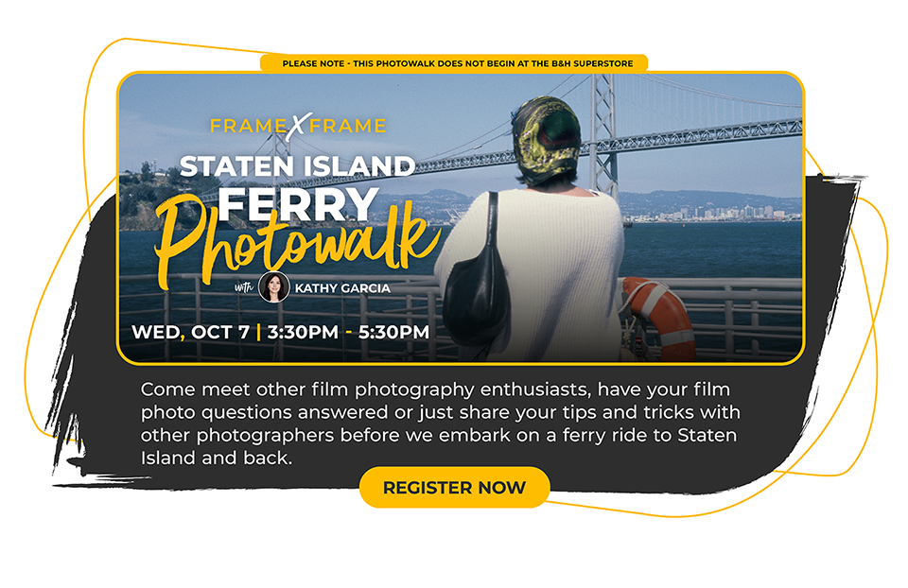Select the event description paragraph
This screenshot has width=908, height=588.
tap(440, 424)
